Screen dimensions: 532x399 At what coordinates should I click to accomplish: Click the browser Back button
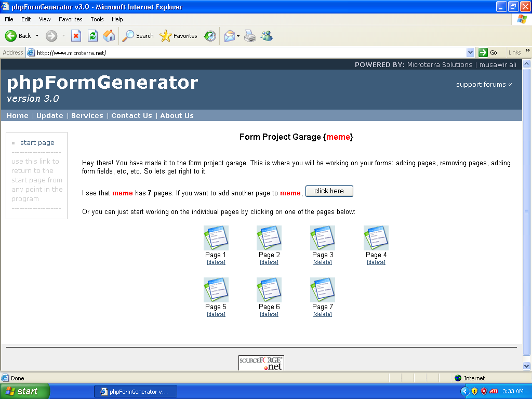pos(18,36)
